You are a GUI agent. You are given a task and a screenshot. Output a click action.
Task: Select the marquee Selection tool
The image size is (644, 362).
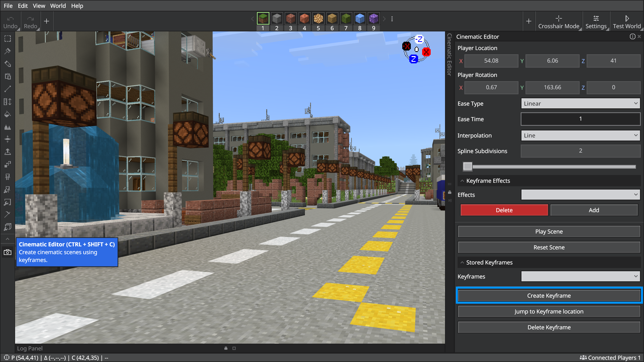click(x=8, y=38)
